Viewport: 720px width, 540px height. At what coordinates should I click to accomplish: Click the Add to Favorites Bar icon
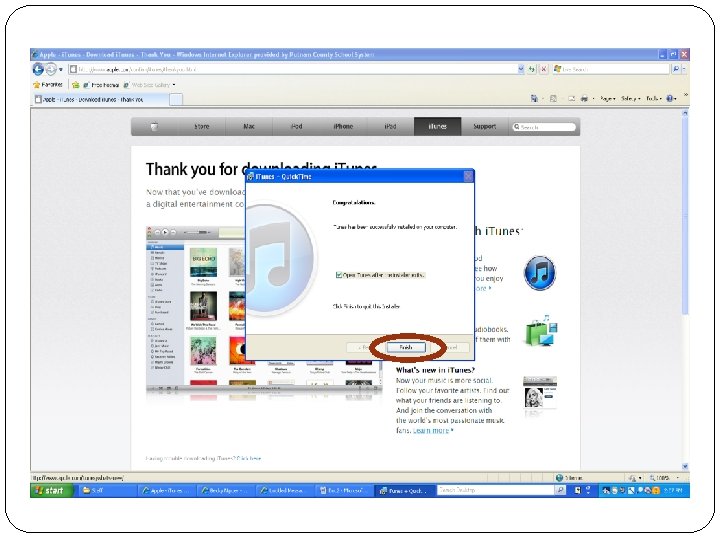tap(76, 85)
